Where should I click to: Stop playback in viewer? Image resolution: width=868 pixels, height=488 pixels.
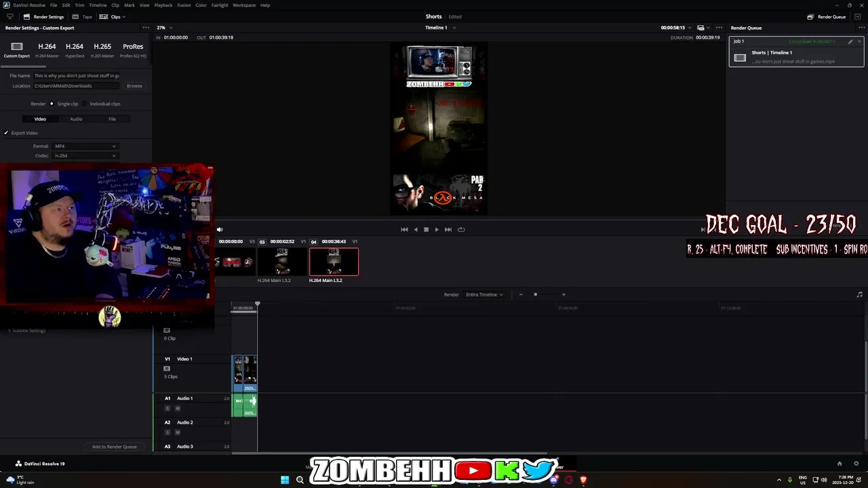click(x=426, y=229)
